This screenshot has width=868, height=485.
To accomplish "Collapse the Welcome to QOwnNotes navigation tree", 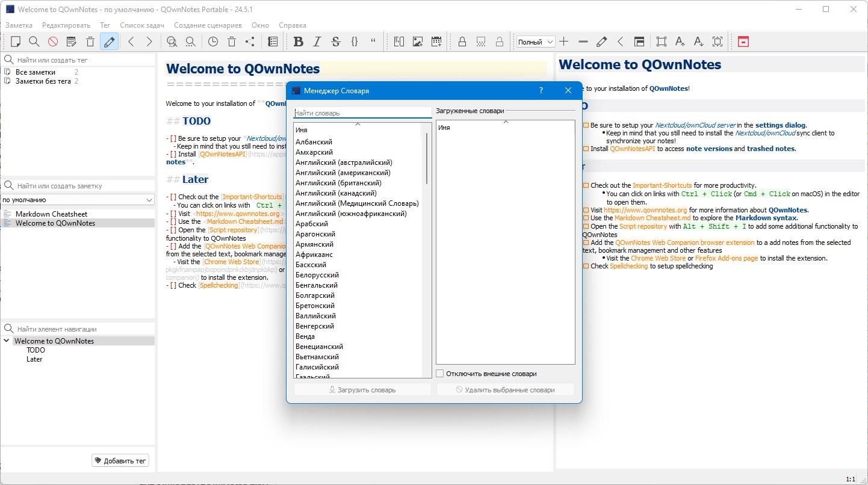I will point(7,341).
